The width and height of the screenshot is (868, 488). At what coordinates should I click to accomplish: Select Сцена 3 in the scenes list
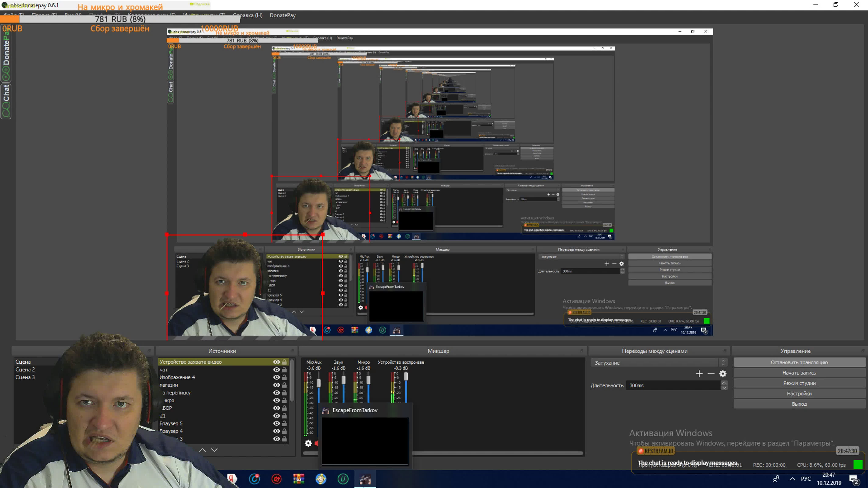[25, 377]
